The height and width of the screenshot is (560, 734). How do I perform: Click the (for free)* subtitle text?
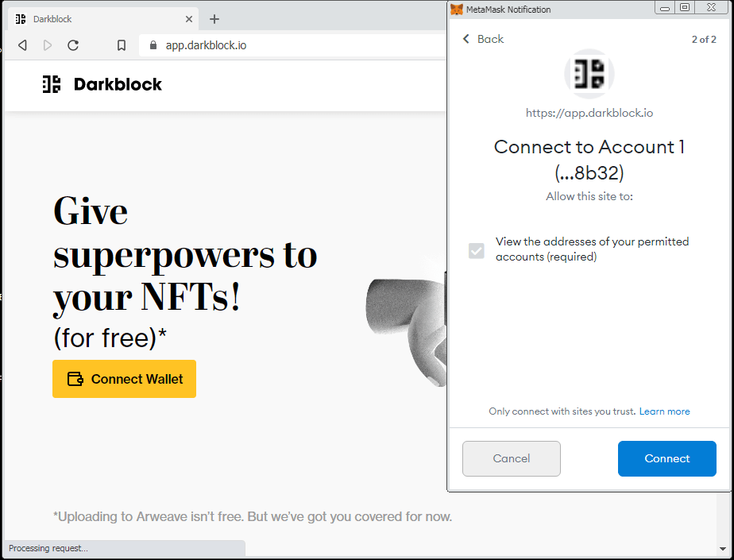point(110,338)
